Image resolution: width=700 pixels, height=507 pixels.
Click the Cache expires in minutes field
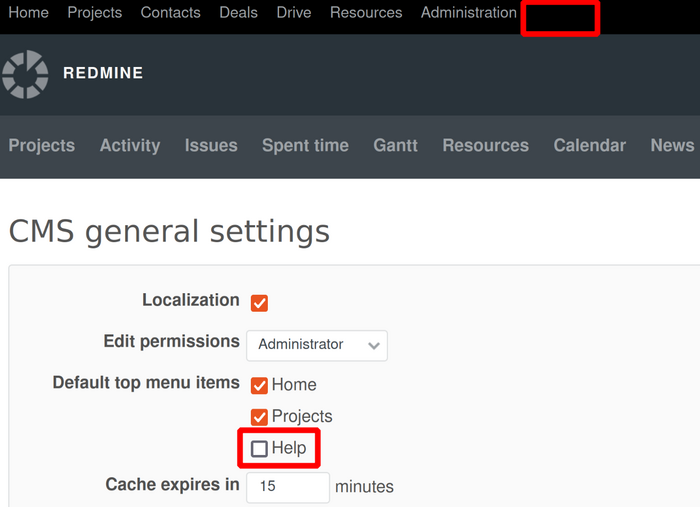[x=288, y=487]
